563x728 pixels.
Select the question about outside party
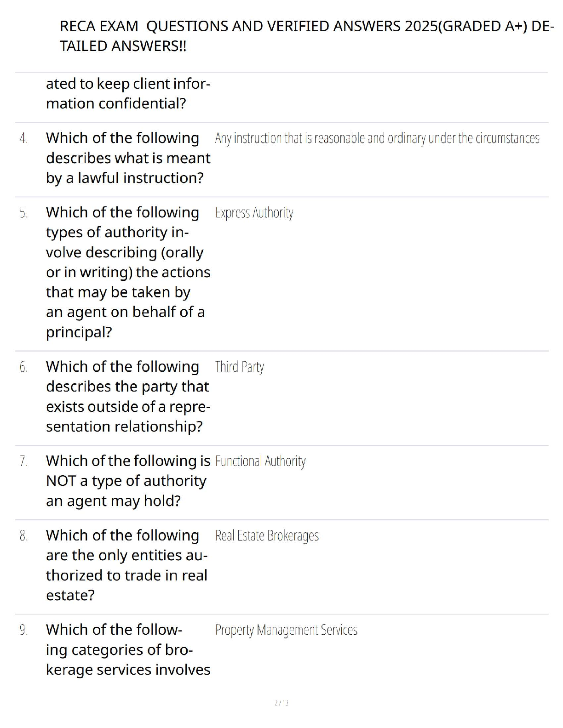pyautogui.click(x=128, y=397)
